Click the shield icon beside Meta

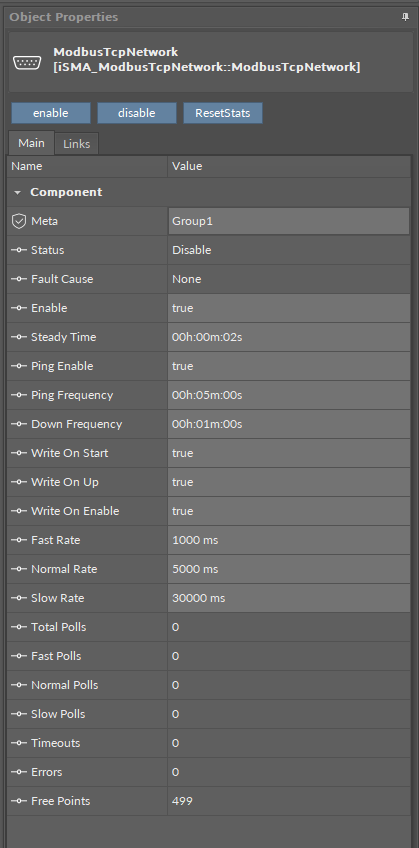[x=19, y=221]
